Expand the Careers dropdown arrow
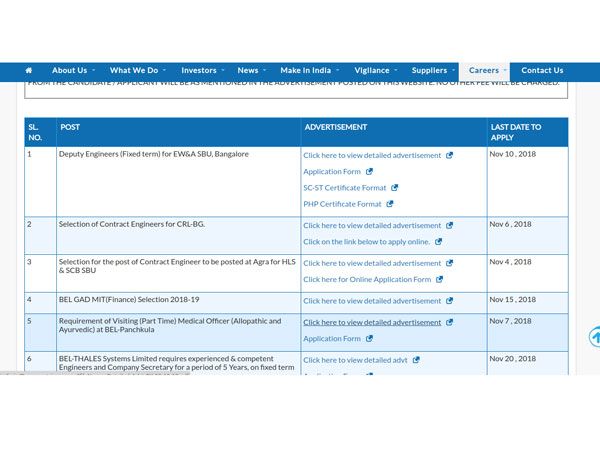Image resolution: width=600 pixels, height=450 pixels. pyautogui.click(x=505, y=70)
